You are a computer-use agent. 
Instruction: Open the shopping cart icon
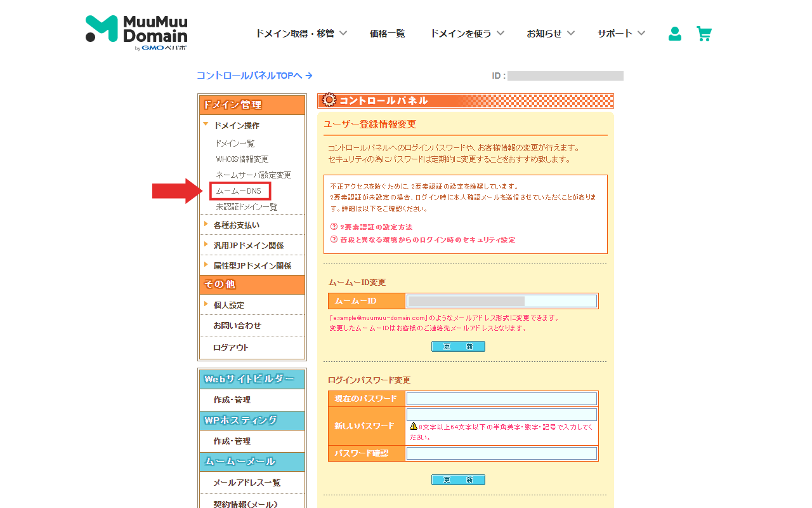pos(704,34)
